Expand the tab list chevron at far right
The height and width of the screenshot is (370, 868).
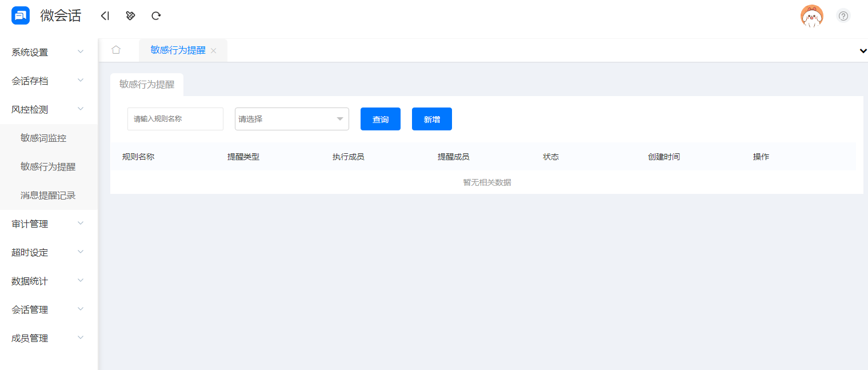point(863,51)
